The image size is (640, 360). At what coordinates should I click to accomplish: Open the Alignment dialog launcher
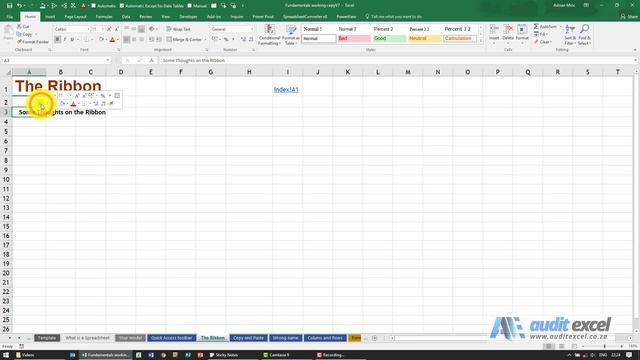pyautogui.click(x=207, y=50)
